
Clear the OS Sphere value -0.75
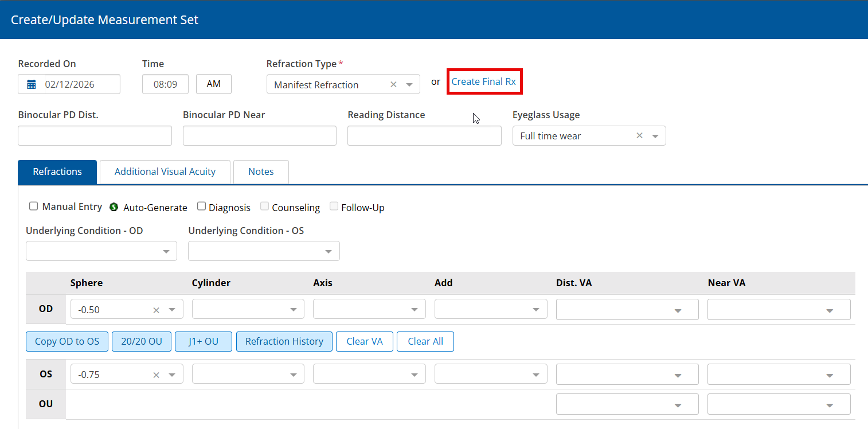[x=156, y=375]
